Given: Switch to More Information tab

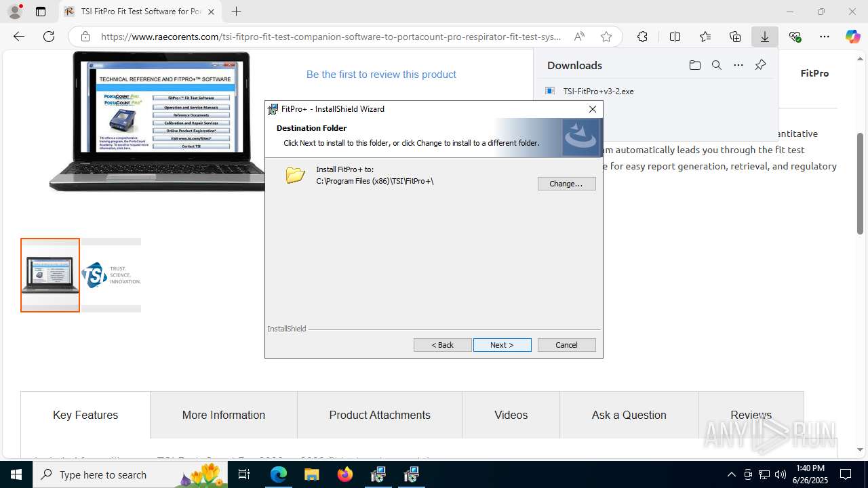Looking at the screenshot, I should [224, 415].
